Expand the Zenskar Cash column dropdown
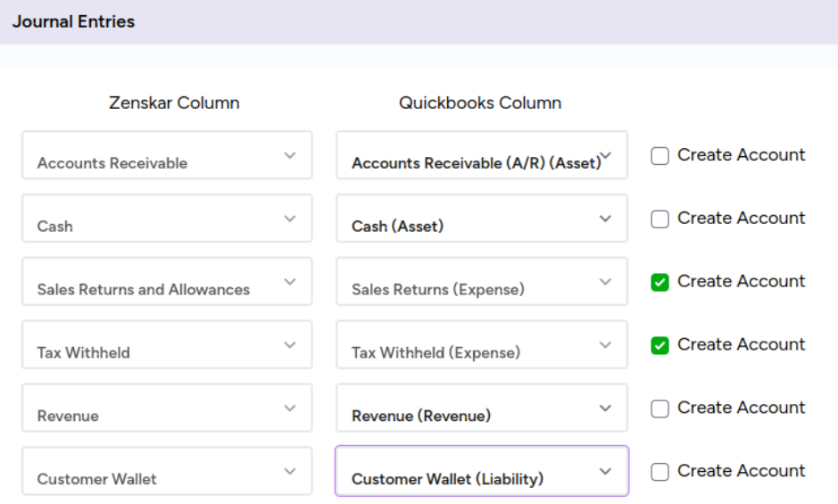This screenshot has height=504, width=838. tap(167, 219)
